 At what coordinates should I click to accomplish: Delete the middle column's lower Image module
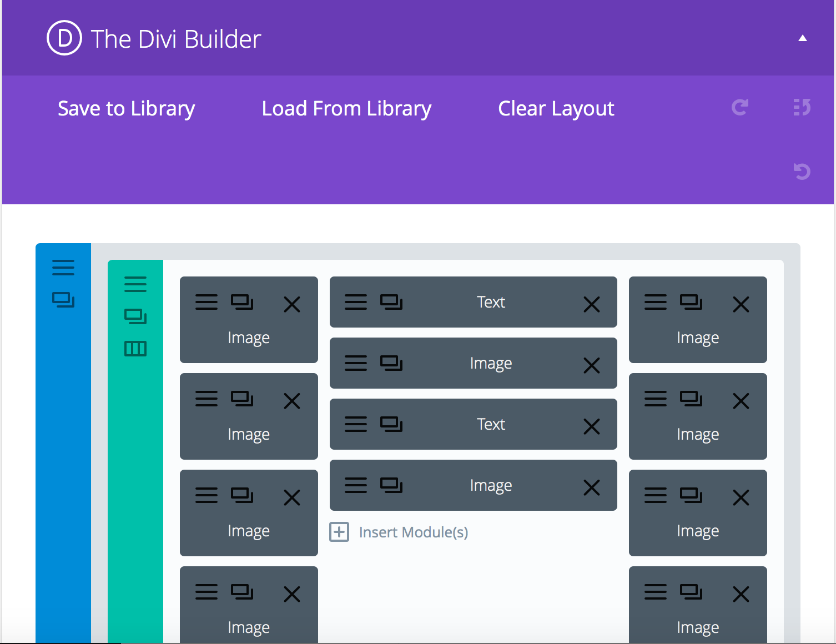pyautogui.click(x=592, y=487)
